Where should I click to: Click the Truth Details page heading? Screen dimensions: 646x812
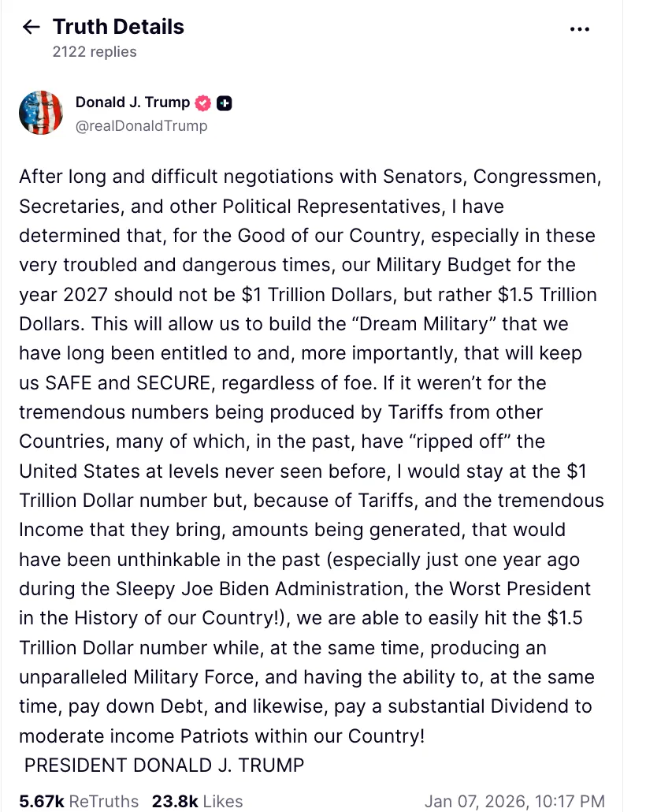[118, 27]
